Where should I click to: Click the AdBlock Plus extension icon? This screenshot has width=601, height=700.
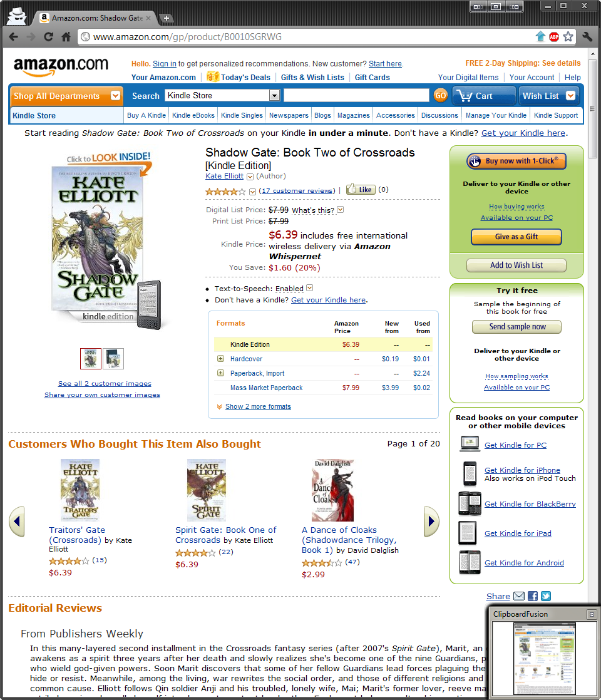point(553,36)
